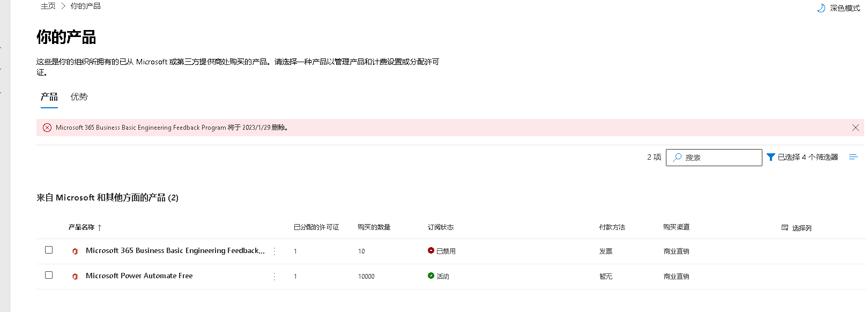Open more actions for Microsoft 365 Business Basic
Screen dimensions: 868x312
[275, 251]
